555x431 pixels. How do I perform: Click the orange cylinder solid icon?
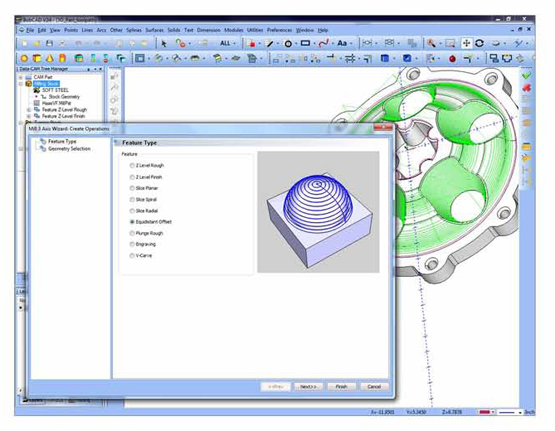point(62,58)
